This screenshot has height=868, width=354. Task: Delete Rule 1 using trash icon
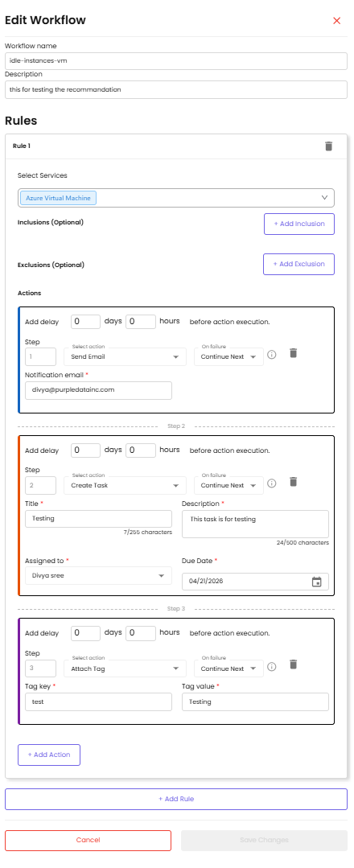click(x=328, y=146)
